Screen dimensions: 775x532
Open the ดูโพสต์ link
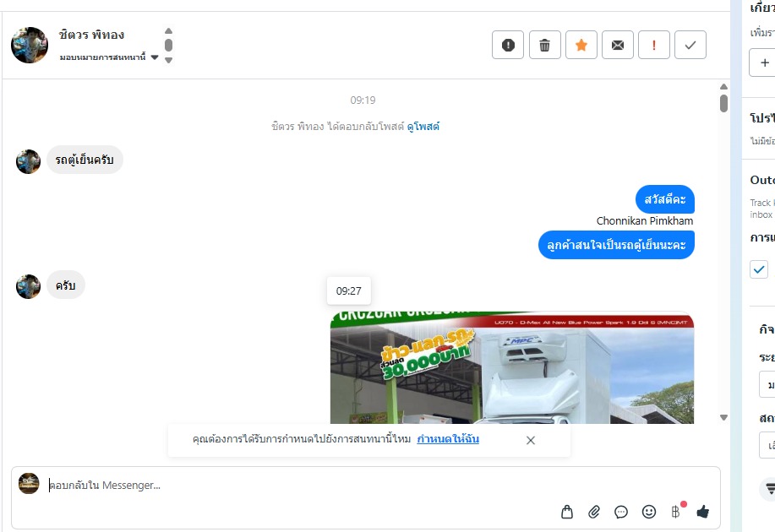(423, 127)
